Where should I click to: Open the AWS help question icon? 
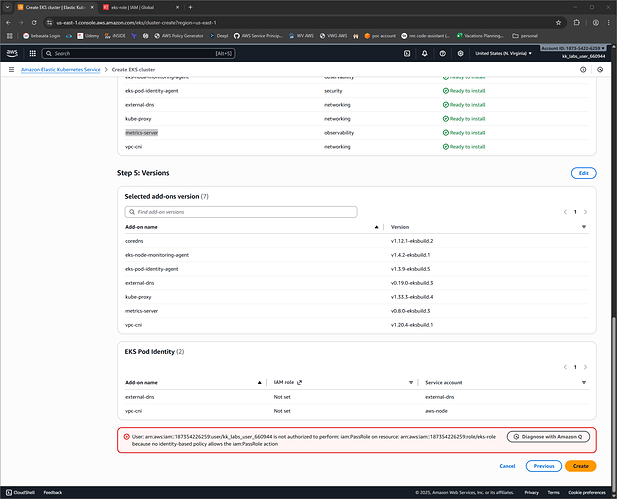443,54
